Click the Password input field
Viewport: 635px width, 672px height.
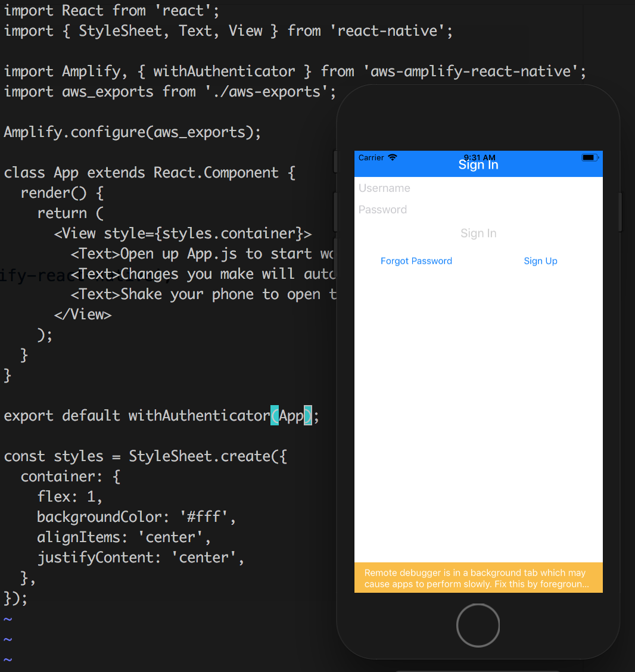pyautogui.click(x=478, y=210)
